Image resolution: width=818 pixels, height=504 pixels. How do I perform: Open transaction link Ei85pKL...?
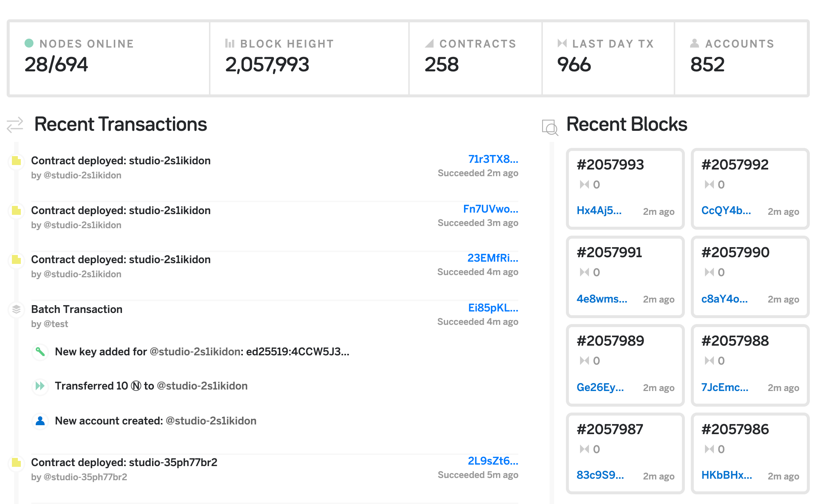493,308
